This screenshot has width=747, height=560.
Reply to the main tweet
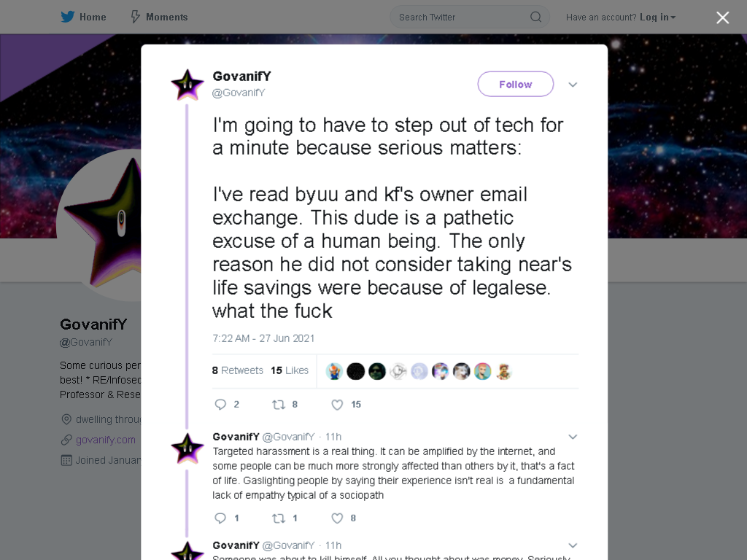(220, 404)
